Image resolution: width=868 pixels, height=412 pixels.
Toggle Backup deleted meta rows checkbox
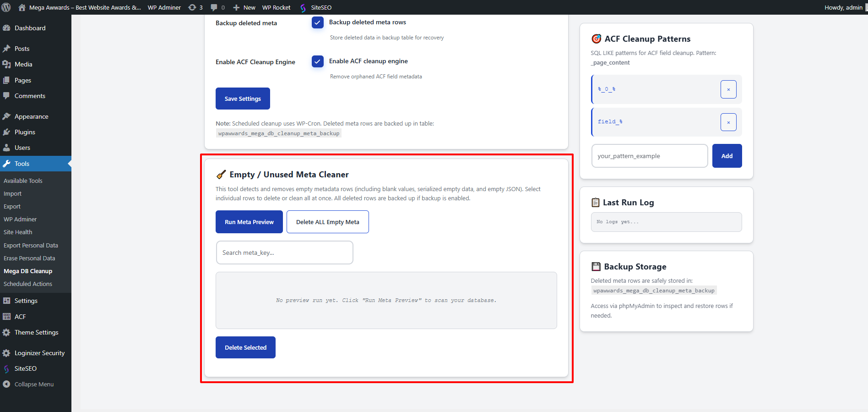tap(318, 22)
